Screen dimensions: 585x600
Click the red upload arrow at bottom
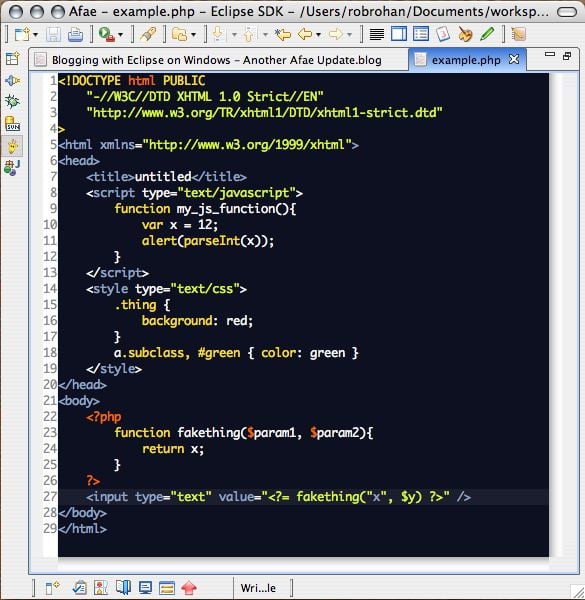[189, 588]
